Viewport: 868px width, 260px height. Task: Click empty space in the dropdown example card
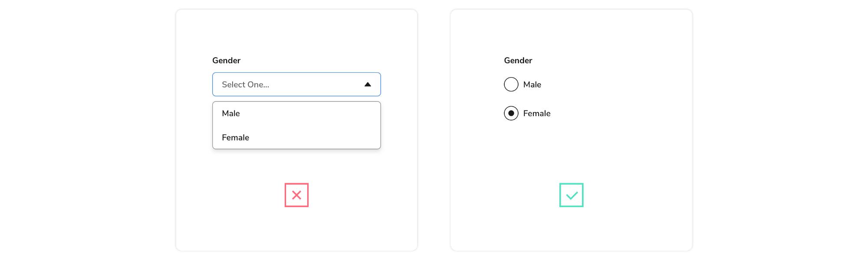pos(296,230)
